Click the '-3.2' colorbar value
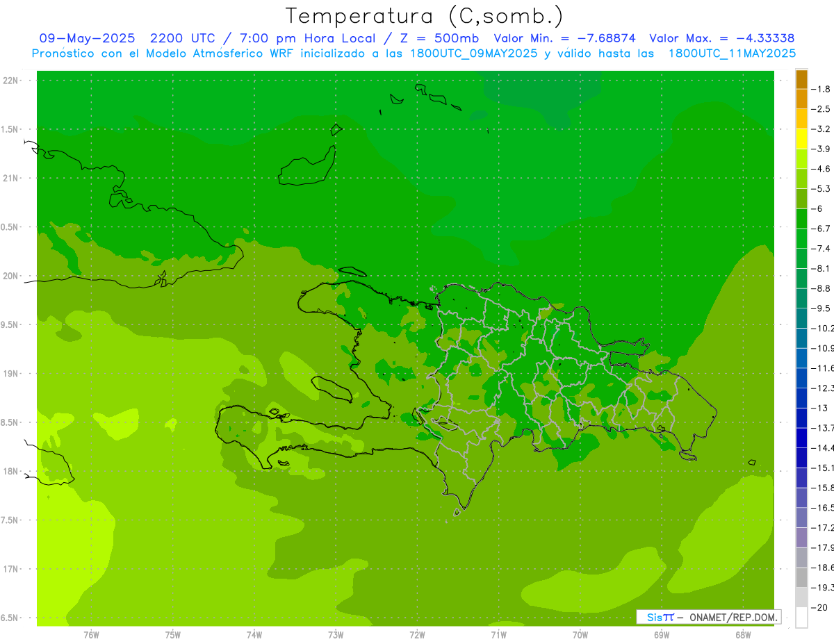The image size is (834, 644). tap(821, 129)
